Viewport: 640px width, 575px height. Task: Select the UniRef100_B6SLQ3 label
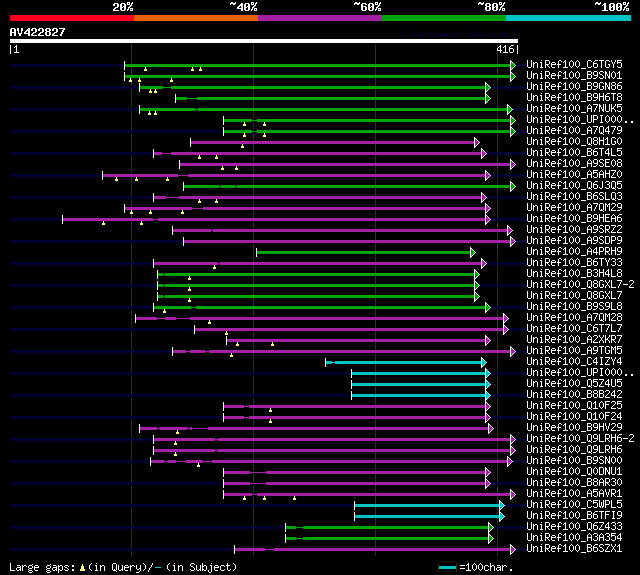574,197
